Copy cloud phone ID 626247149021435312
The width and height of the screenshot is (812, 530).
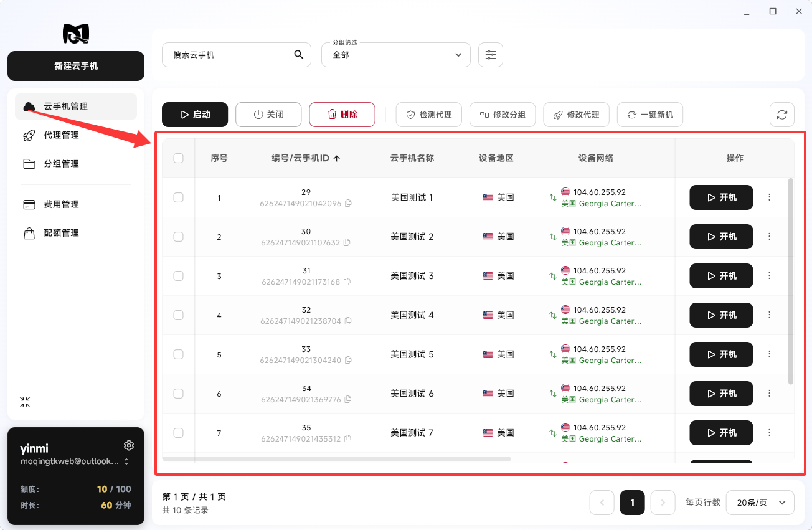pos(347,439)
